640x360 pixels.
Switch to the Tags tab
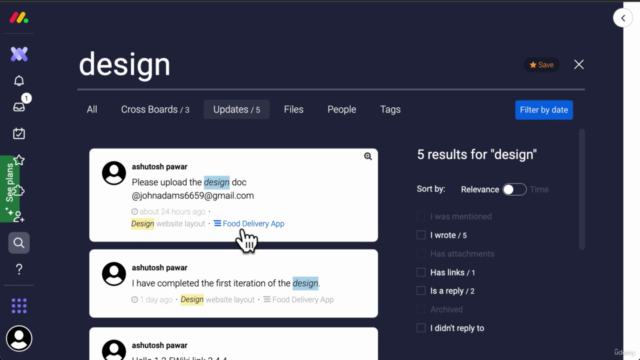[x=390, y=109]
